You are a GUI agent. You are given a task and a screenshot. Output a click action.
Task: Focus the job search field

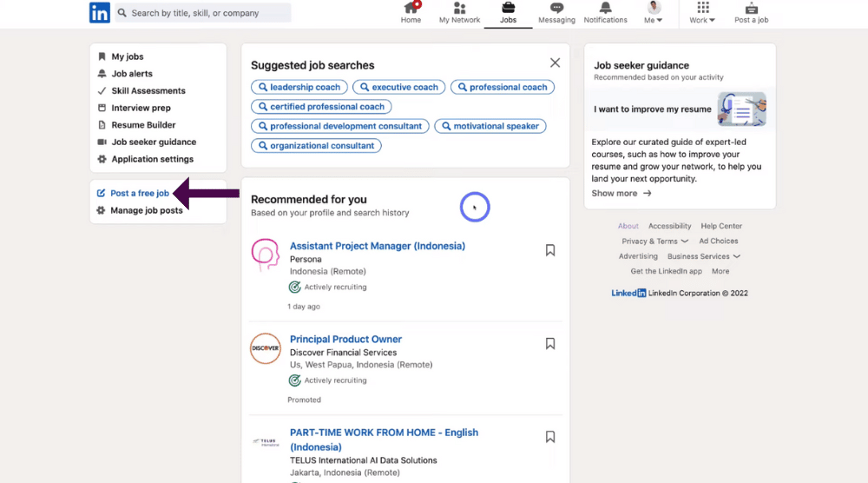click(x=203, y=13)
